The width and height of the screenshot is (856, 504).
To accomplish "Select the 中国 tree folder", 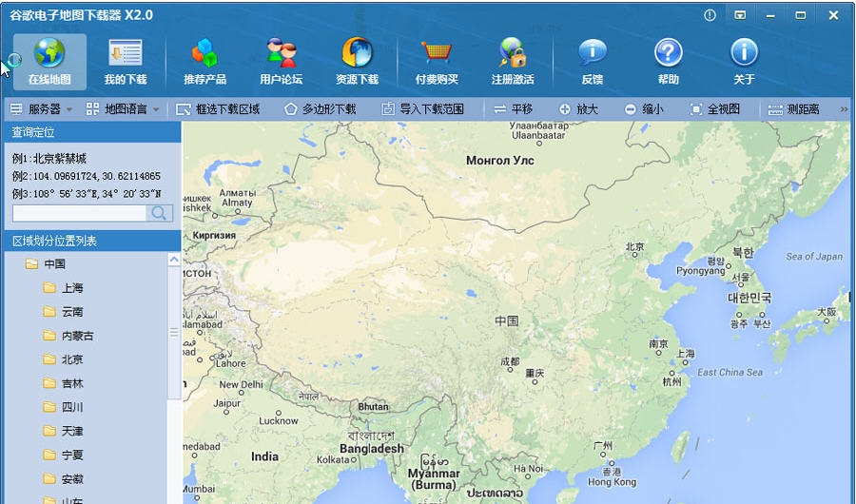I will 46,264.
